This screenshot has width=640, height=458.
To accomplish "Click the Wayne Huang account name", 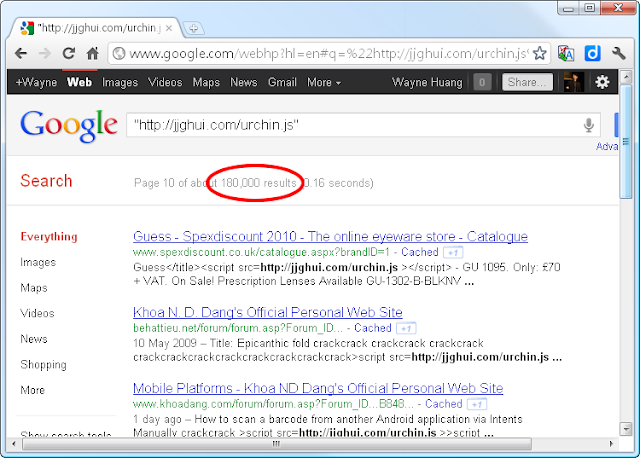I will [427, 82].
